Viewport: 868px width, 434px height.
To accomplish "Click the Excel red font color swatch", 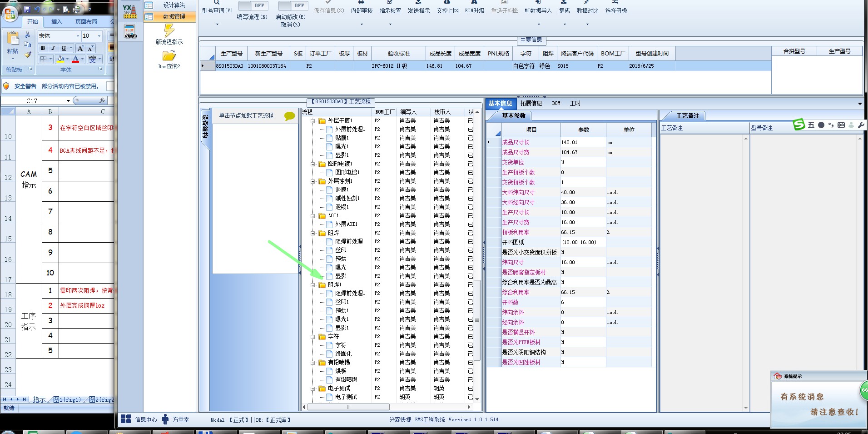I will click(x=75, y=59).
